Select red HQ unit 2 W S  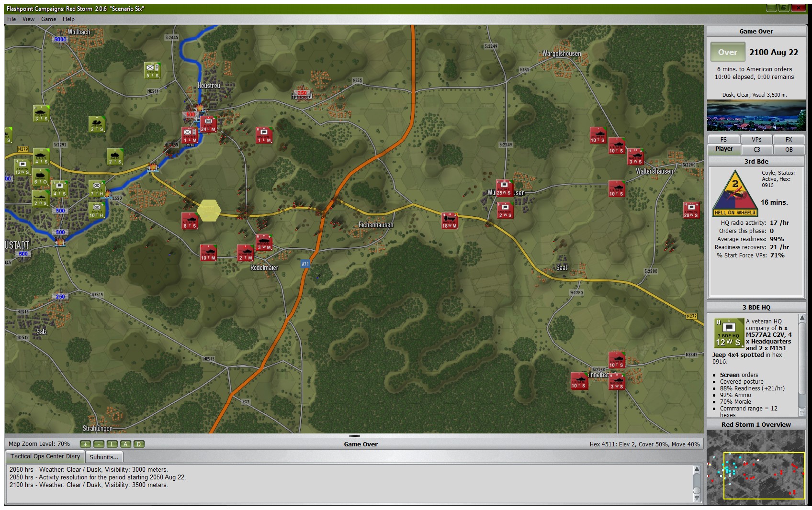pos(505,210)
